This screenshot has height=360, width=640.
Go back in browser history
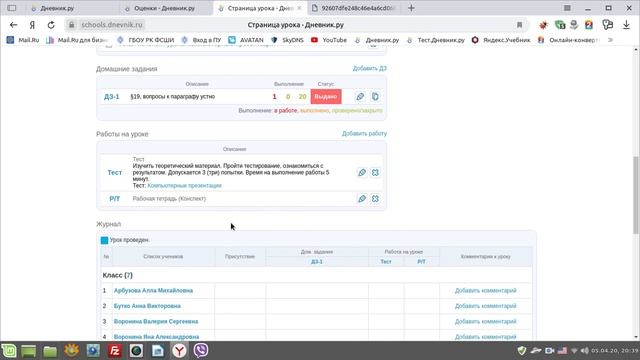click(13, 25)
